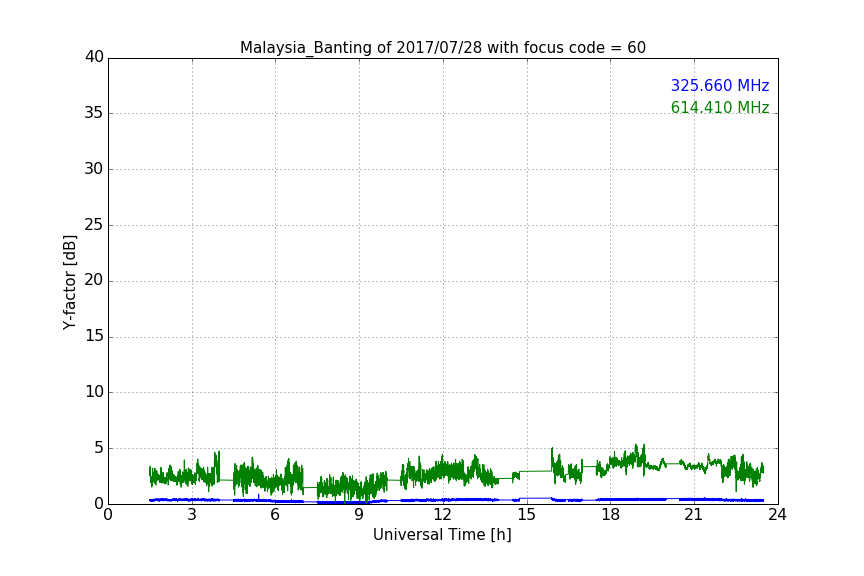Click the x-axis tick label 6
Viewport: 864px width, 576px height.
click(x=275, y=515)
